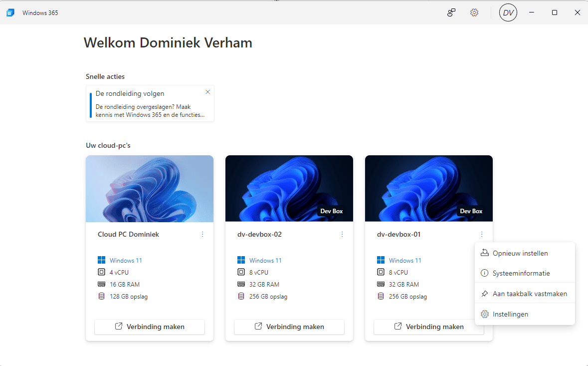This screenshot has height=366, width=588.
Task: Select 'Opnieuw instellen' from the context menu
Action: (520, 253)
